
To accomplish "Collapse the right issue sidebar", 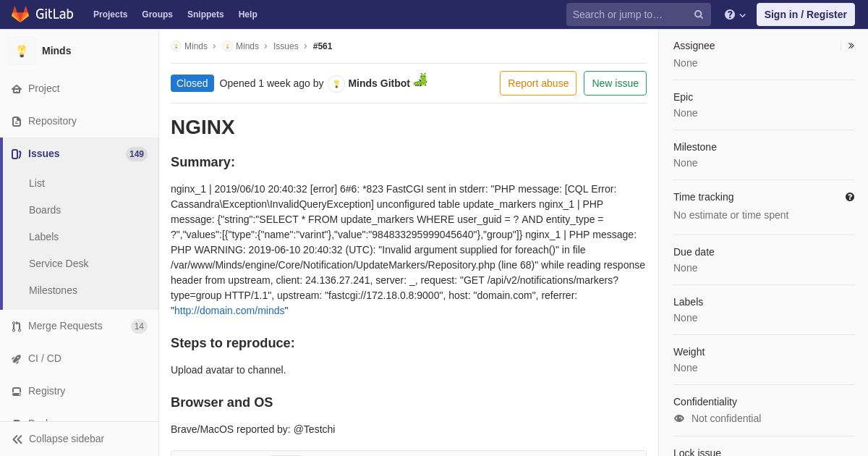I will coord(851,46).
